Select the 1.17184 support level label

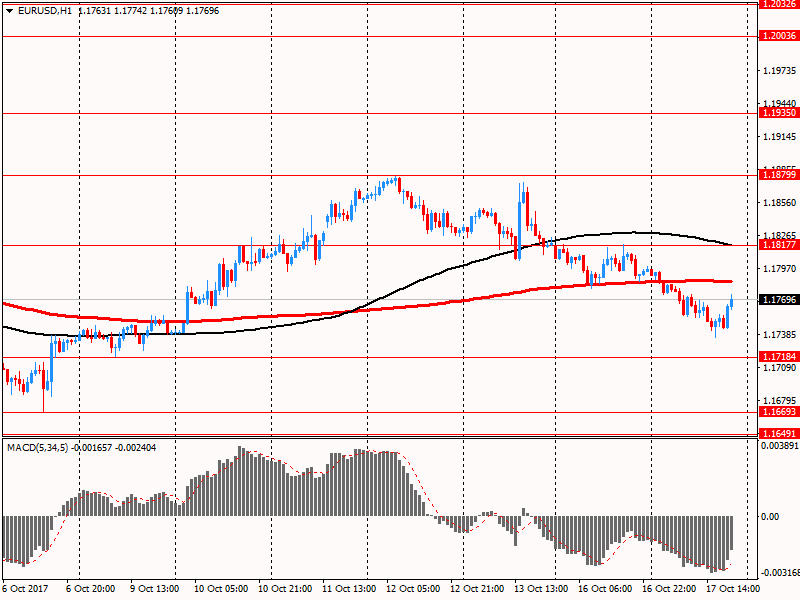tap(779, 356)
